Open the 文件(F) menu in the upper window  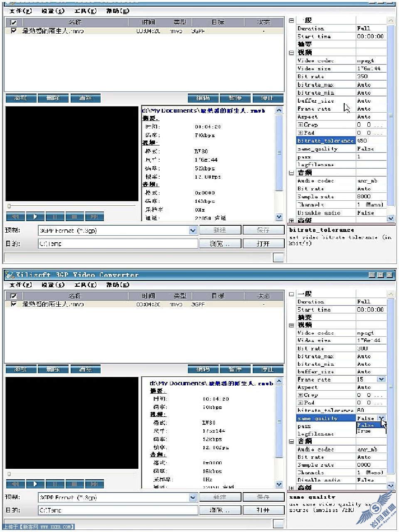[20, 11]
